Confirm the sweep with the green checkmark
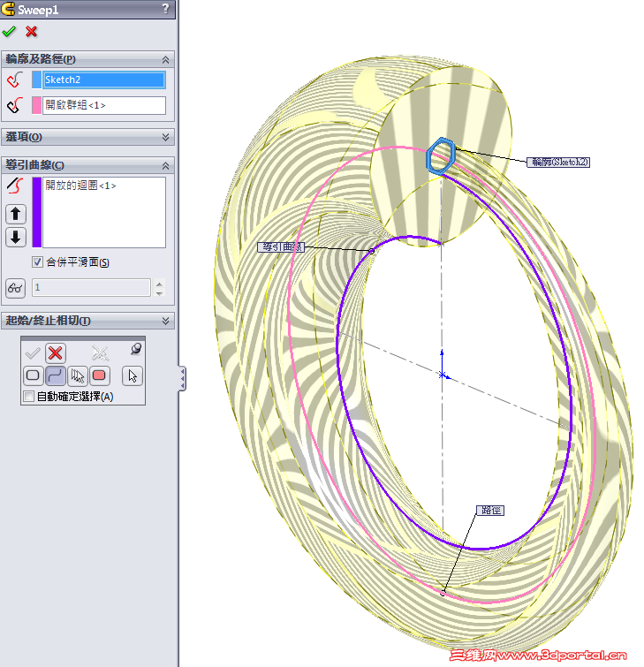Viewport: 644px width, 667px height. point(9,32)
